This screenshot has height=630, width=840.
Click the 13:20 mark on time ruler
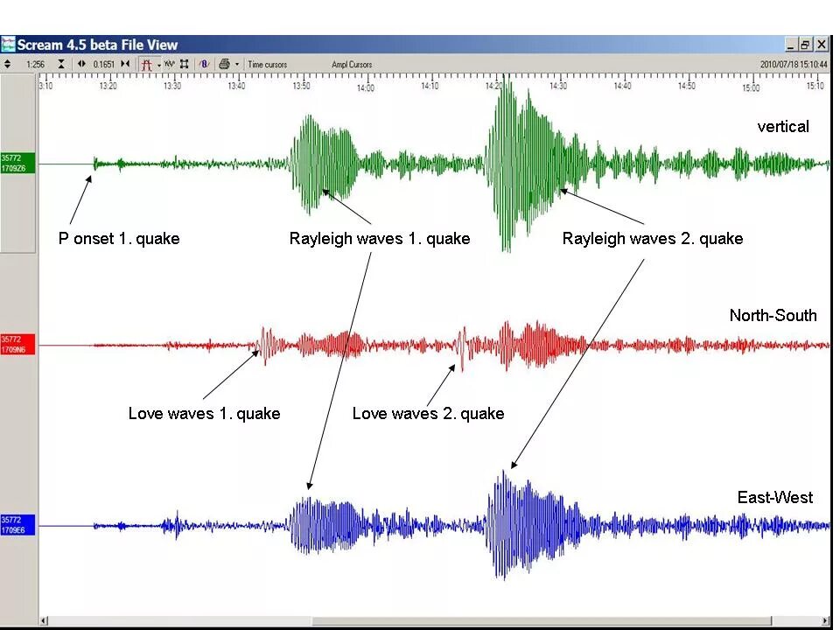(x=108, y=86)
